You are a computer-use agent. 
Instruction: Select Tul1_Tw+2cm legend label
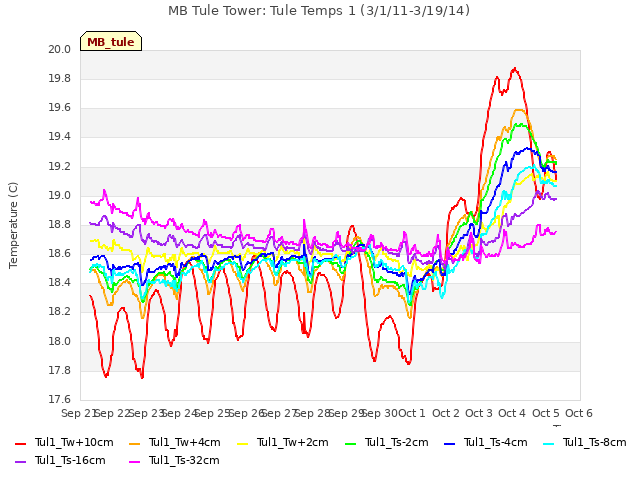pos(293,442)
